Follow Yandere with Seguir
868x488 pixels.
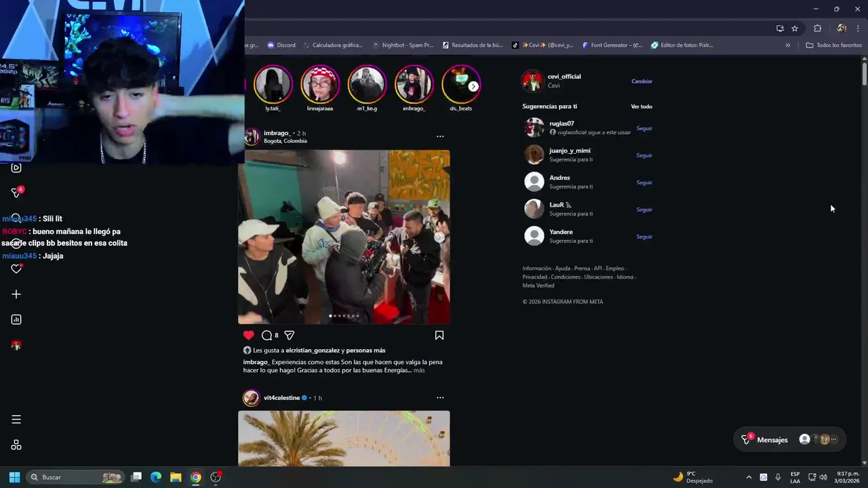click(x=644, y=237)
